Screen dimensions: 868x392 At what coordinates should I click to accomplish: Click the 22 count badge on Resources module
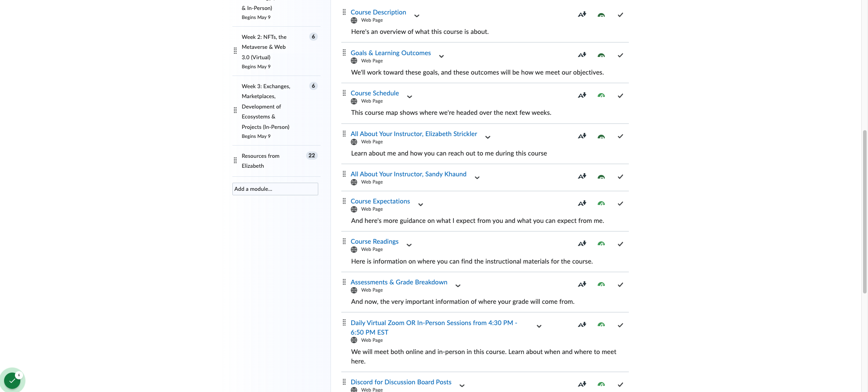(312, 156)
